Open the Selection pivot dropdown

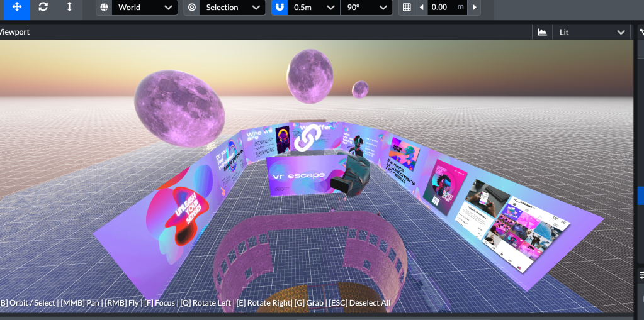click(232, 8)
